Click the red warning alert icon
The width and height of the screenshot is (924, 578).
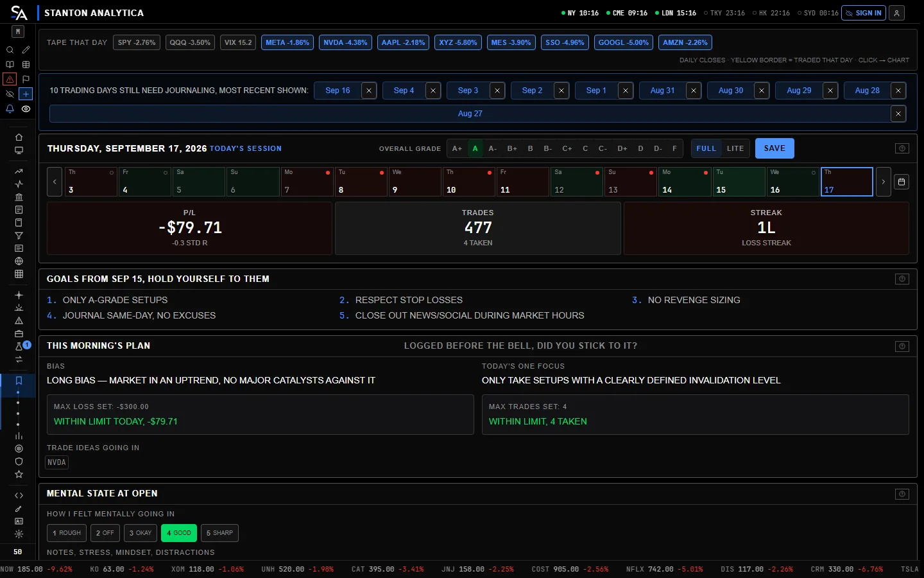[x=10, y=79]
